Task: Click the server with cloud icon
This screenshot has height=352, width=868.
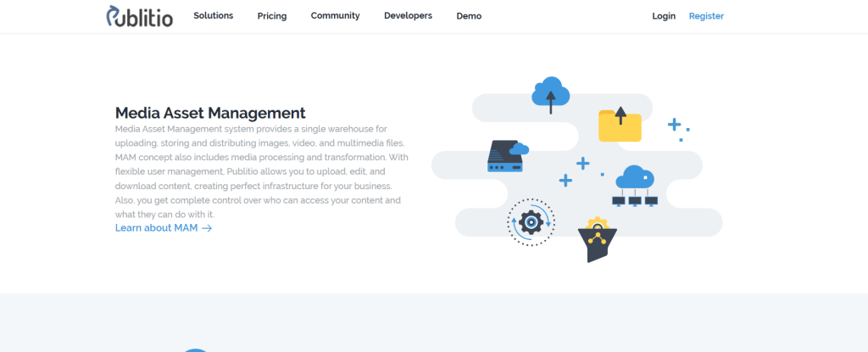Action: coord(507,156)
